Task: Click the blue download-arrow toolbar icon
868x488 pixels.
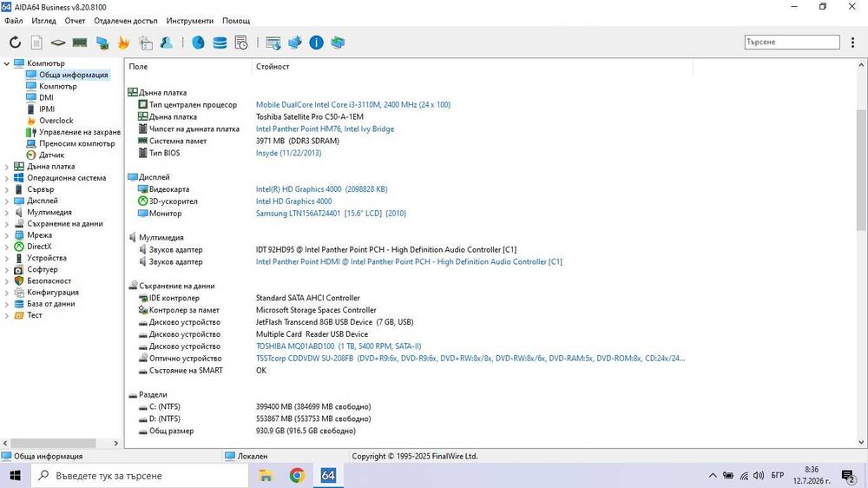Action: [x=295, y=42]
